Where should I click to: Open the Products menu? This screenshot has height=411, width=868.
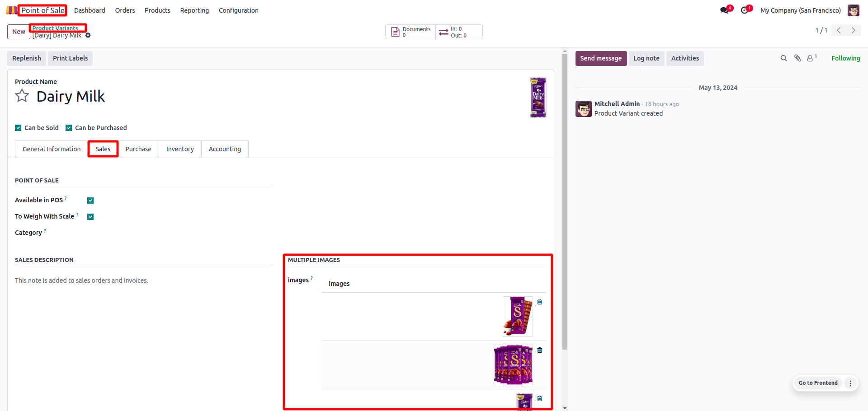pyautogui.click(x=157, y=10)
